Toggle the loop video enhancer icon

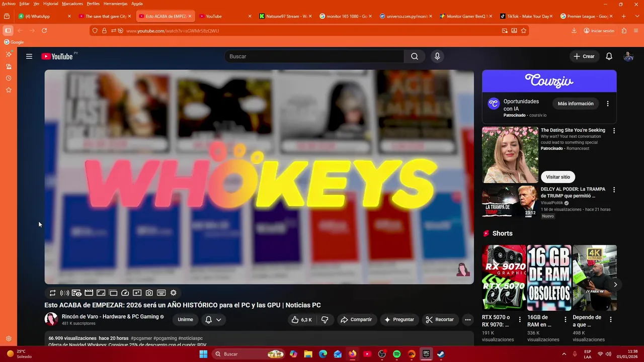click(x=52, y=293)
